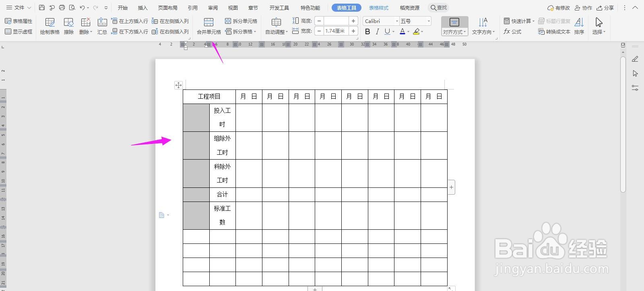
Task: Insert column right with 在右侧插入列
Action: 170,31
